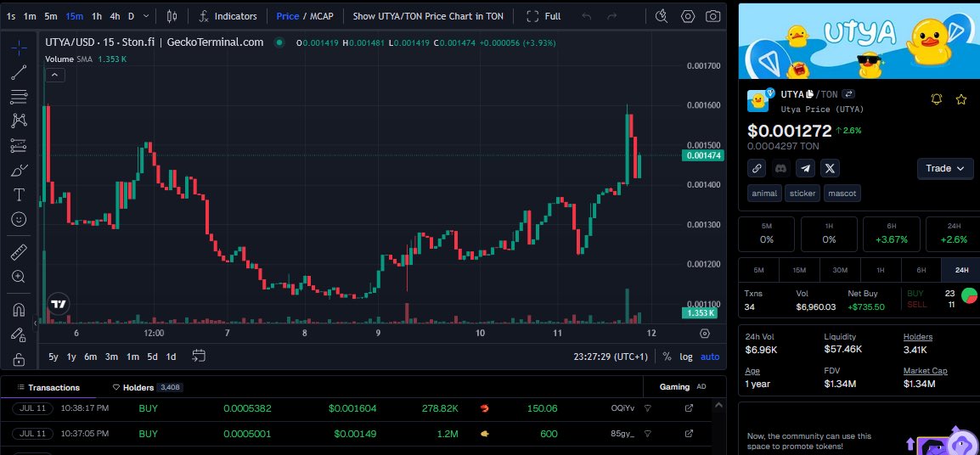The image size is (980, 455).
Task: Redo the chart action
Action: click(x=612, y=16)
